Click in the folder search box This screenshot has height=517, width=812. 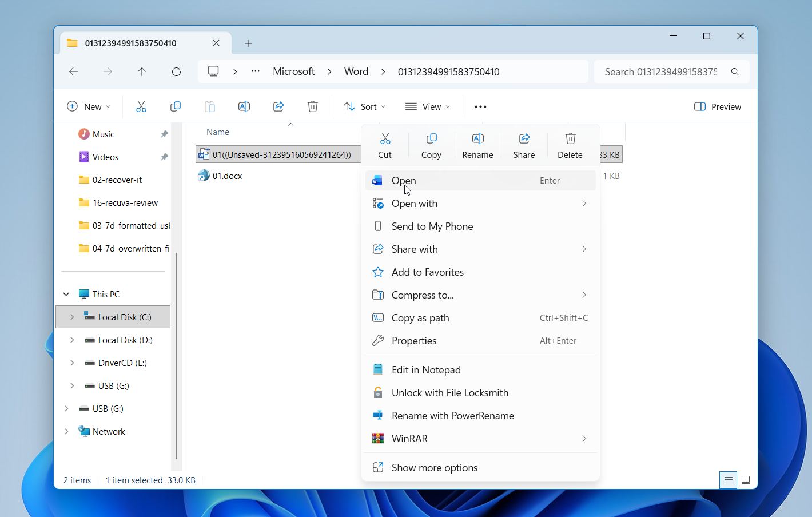click(660, 71)
